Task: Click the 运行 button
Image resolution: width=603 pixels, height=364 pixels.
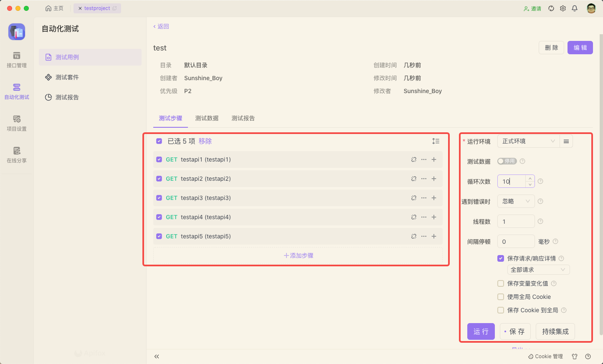Action: (x=481, y=331)
